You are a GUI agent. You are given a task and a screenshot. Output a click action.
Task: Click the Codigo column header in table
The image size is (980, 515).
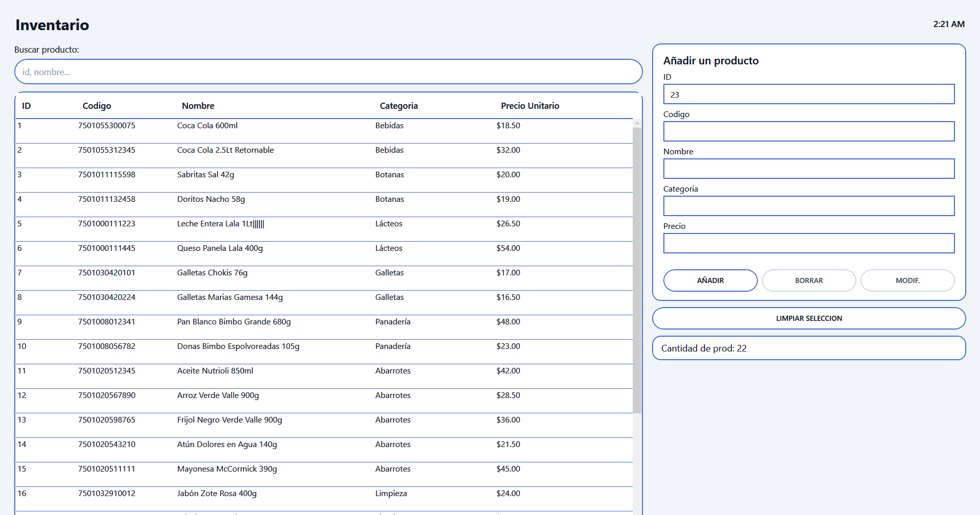97,106
